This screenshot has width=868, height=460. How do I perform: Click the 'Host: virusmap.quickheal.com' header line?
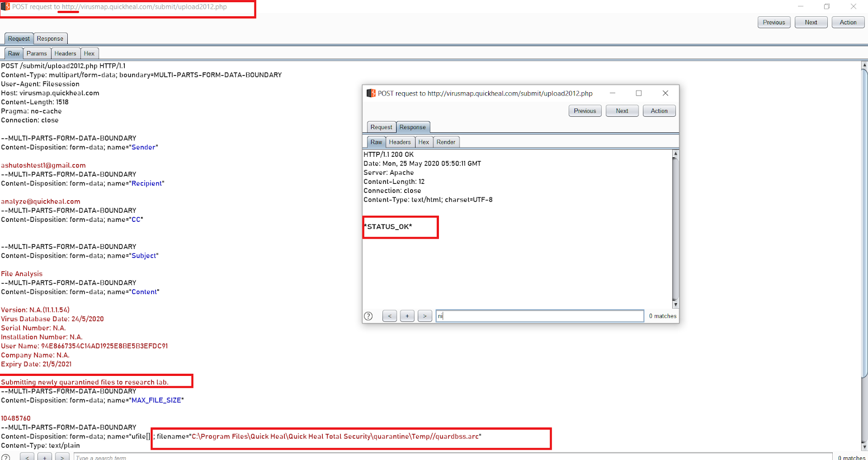tap(50, 93)
